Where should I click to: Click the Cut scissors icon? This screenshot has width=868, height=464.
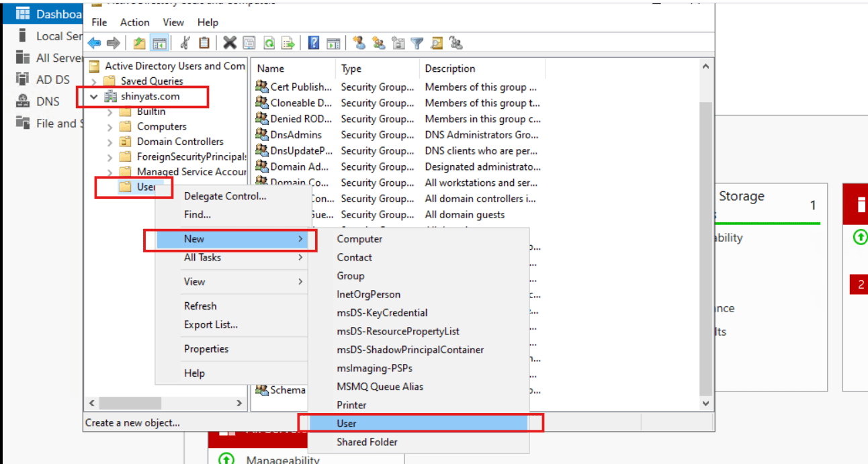point(184,43)
